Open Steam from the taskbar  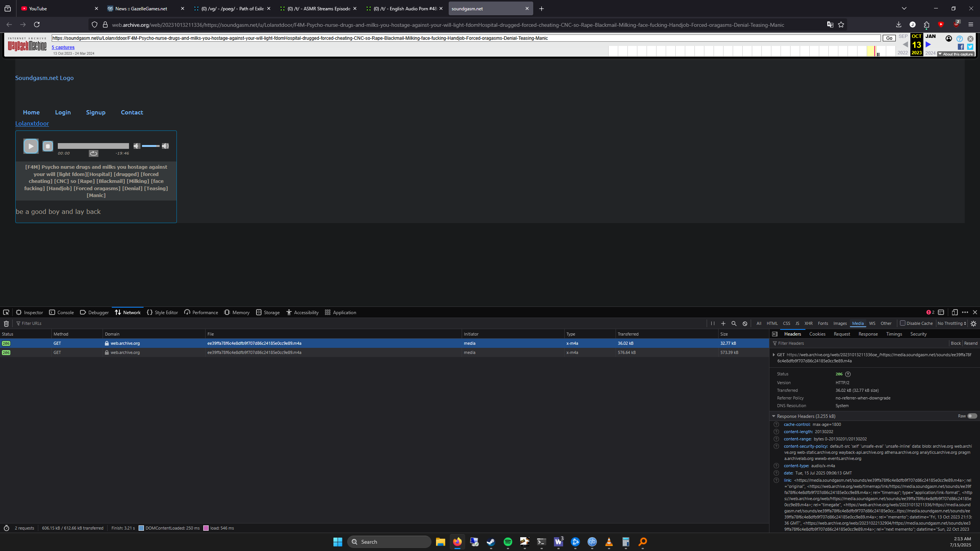pos(491,542)
